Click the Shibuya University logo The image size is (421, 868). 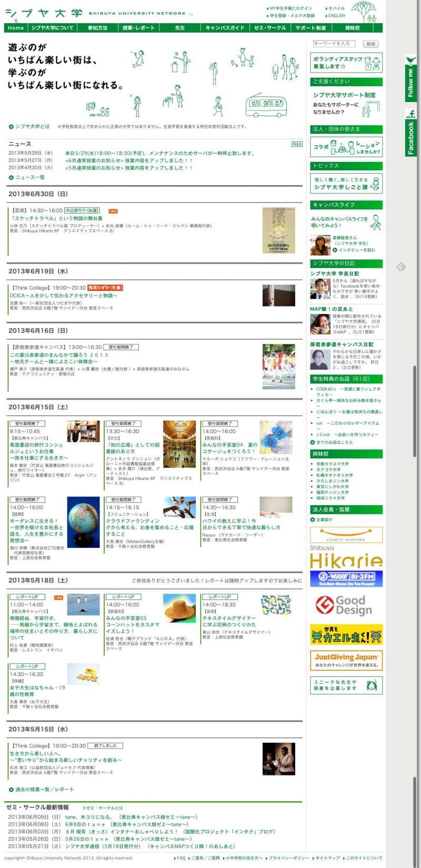45,13
